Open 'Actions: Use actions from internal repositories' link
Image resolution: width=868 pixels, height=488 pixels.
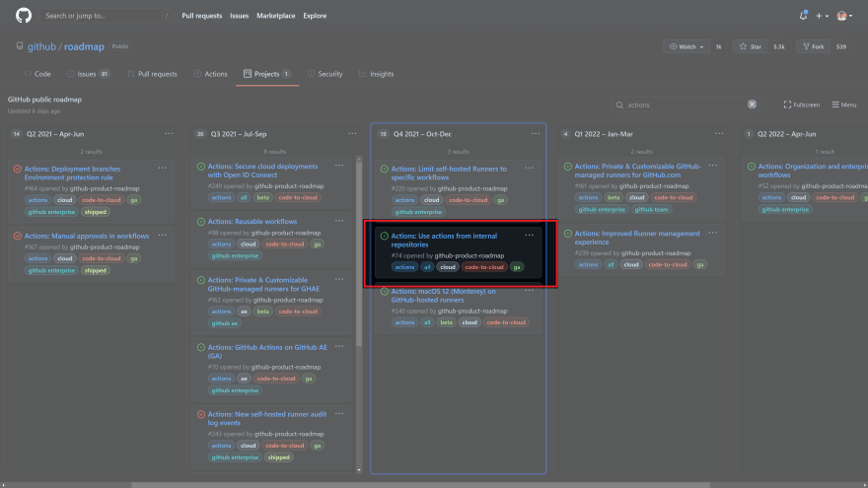pos(444,241)
